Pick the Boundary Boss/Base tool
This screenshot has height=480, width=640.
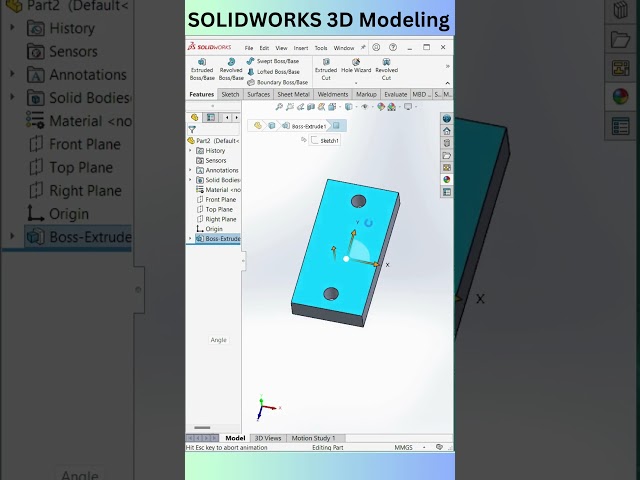click(278, 82)
